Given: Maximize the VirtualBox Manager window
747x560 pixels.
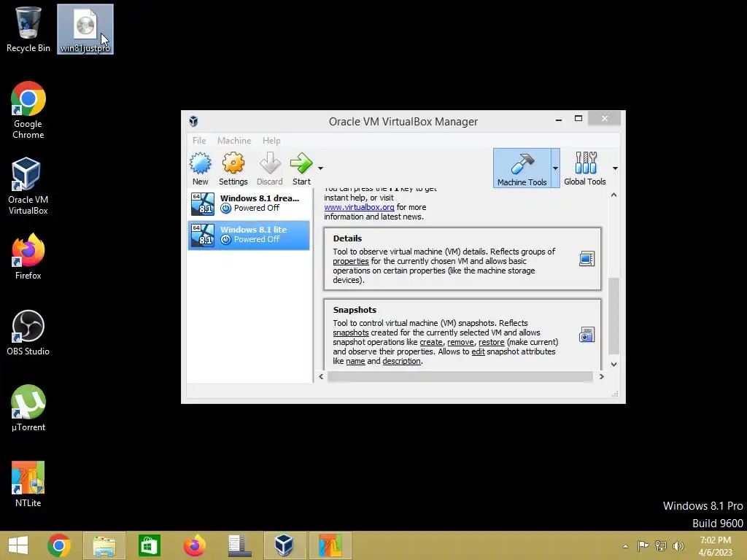Looking at the screenshot, I should (x=578, y=119).
